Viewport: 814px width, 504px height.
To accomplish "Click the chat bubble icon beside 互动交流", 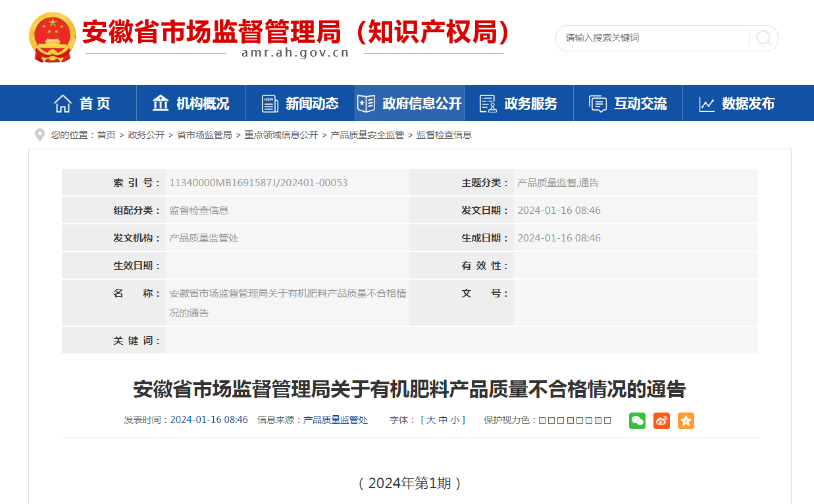I will point(598,103).
